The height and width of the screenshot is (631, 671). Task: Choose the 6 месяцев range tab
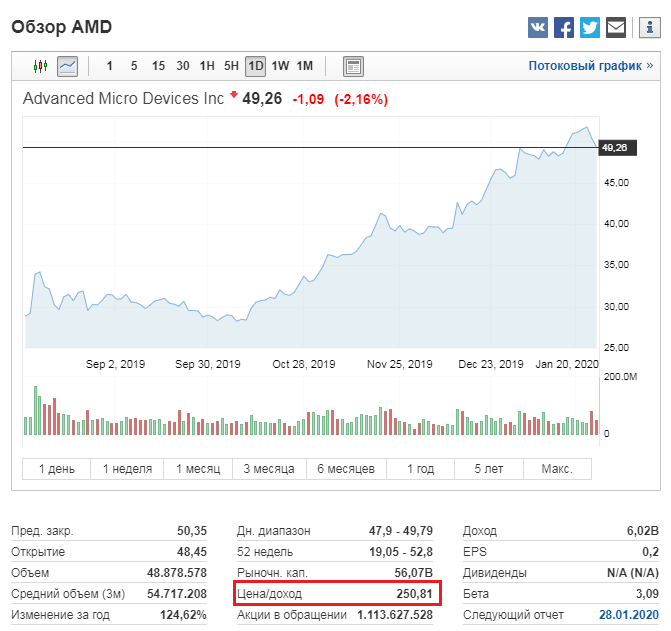[346, 469]
